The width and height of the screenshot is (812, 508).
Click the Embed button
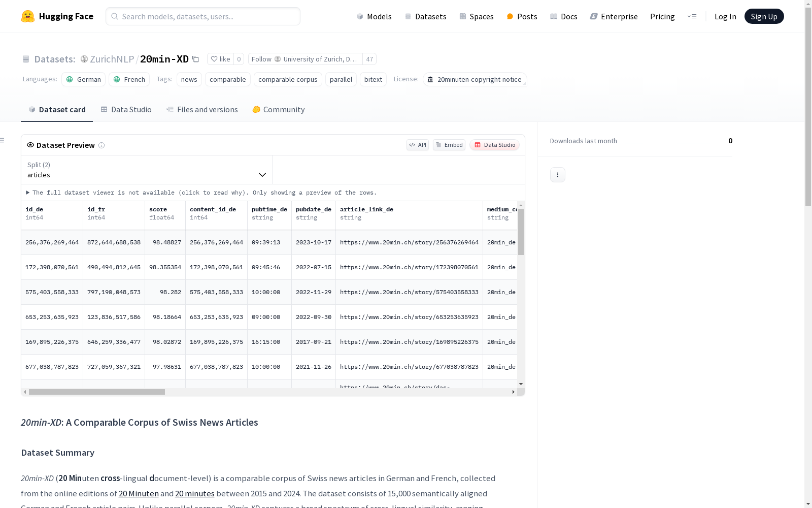[x=449, y=145]
